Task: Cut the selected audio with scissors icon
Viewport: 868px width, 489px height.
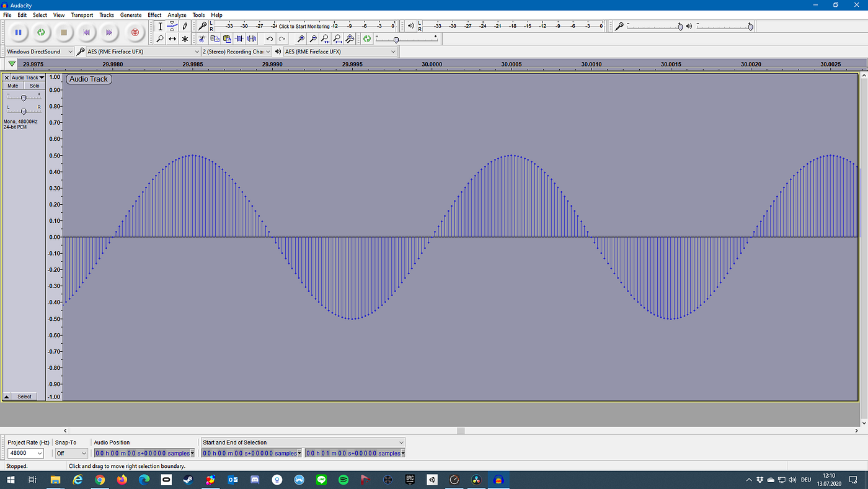Action: pyautogui.click(x=202, y=38)
